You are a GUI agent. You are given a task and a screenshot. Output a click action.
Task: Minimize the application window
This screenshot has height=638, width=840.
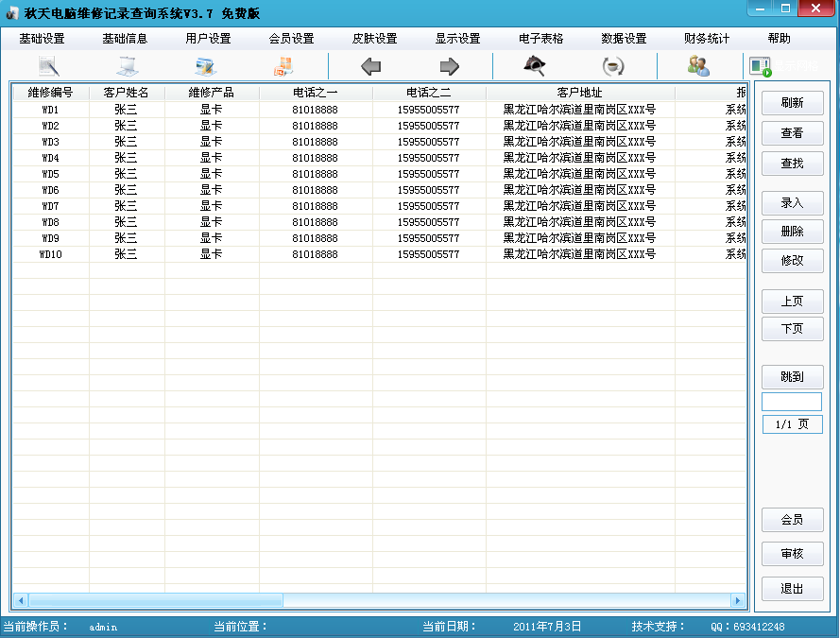[x=761, y=9]
